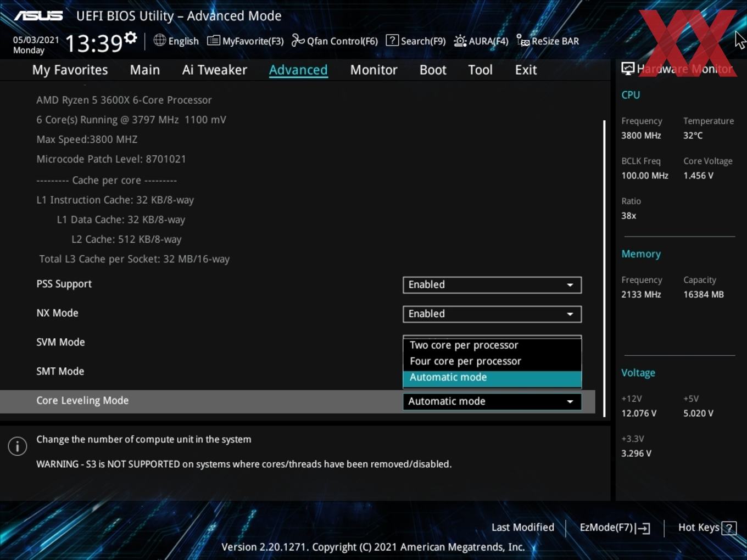The width and height of the screenshot is (747, 560).
Task: Click the vertical scrollbar of the settings list
Action: point(604,268)
